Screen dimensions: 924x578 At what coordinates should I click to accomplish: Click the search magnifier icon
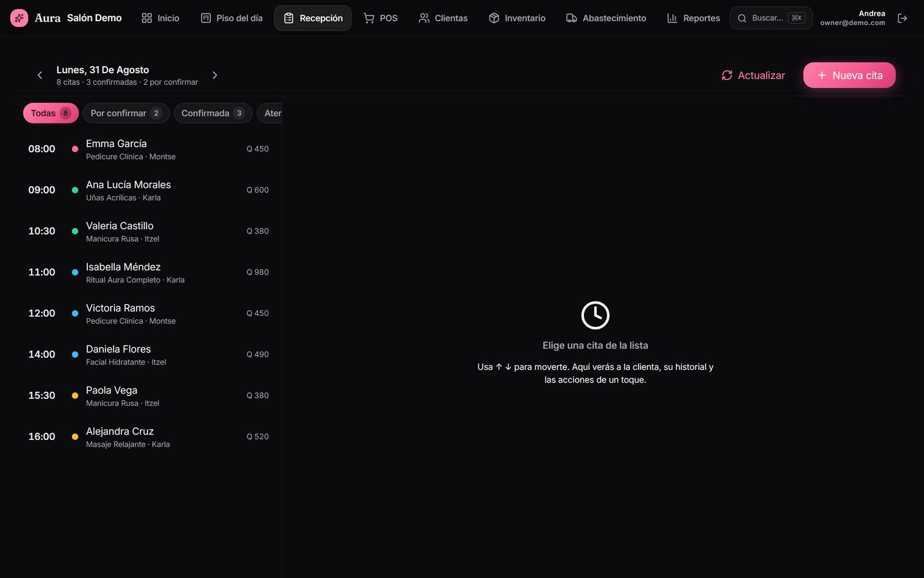pos(742,18)
